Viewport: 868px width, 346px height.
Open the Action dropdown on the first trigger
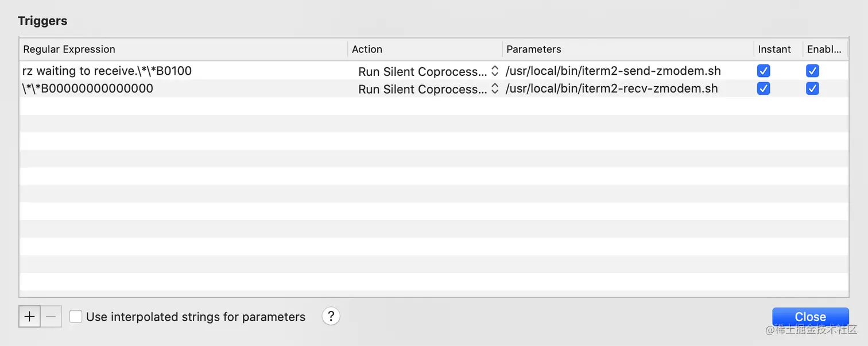tap(495, 71)
